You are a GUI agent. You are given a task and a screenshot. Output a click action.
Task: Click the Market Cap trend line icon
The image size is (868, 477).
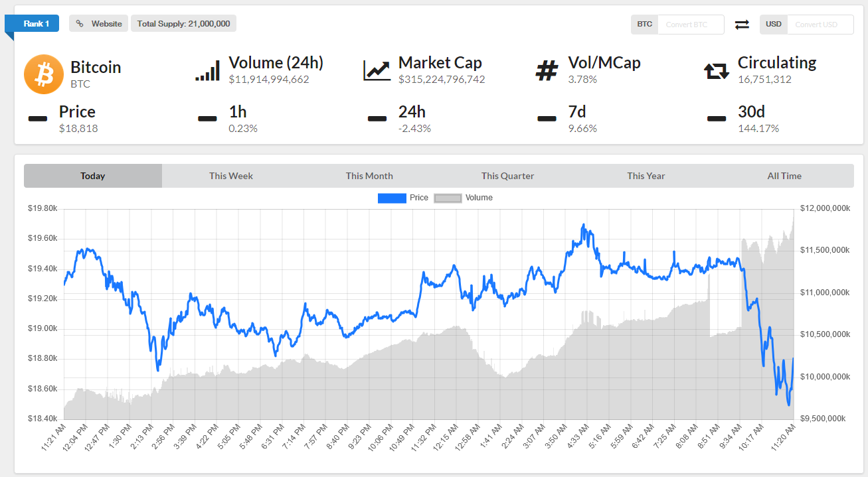pyautogui.click(x=377, y=71)
